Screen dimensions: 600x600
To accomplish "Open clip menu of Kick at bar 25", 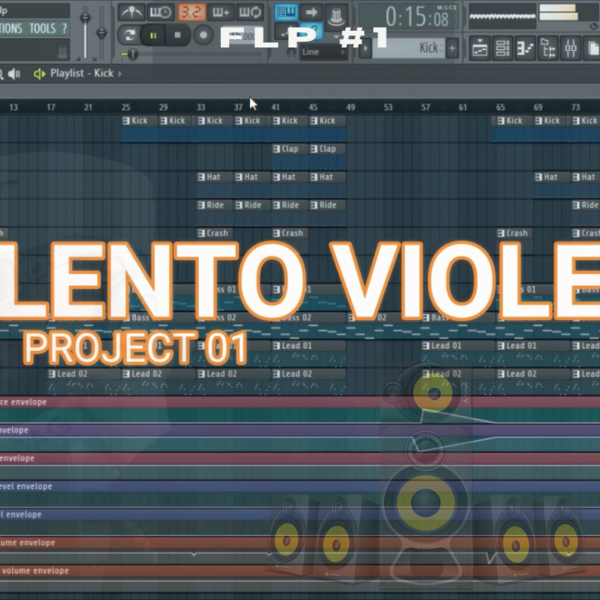I will click(x=126, y=121).
